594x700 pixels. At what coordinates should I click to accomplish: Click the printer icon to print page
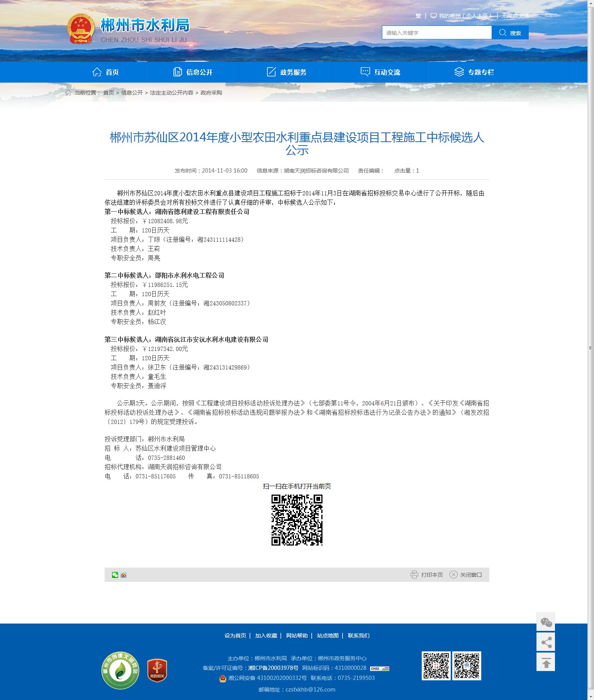[x=414, y=575]
